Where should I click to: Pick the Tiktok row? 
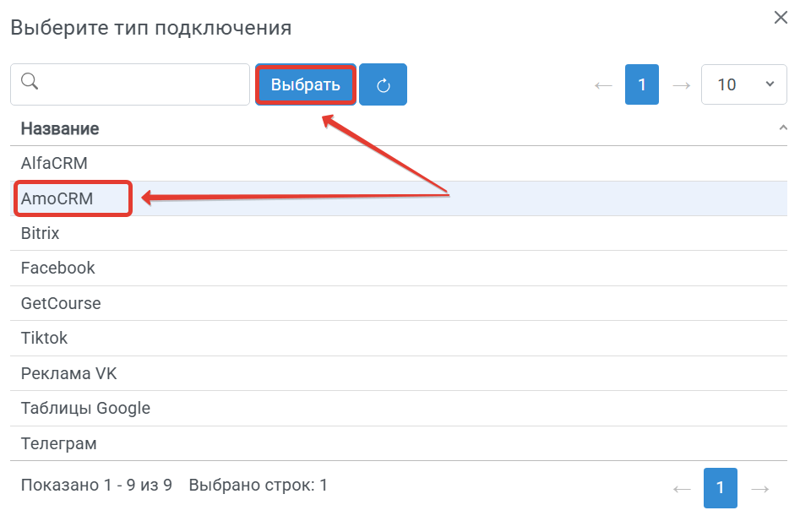pyautogui.click(x=399, y=338)
